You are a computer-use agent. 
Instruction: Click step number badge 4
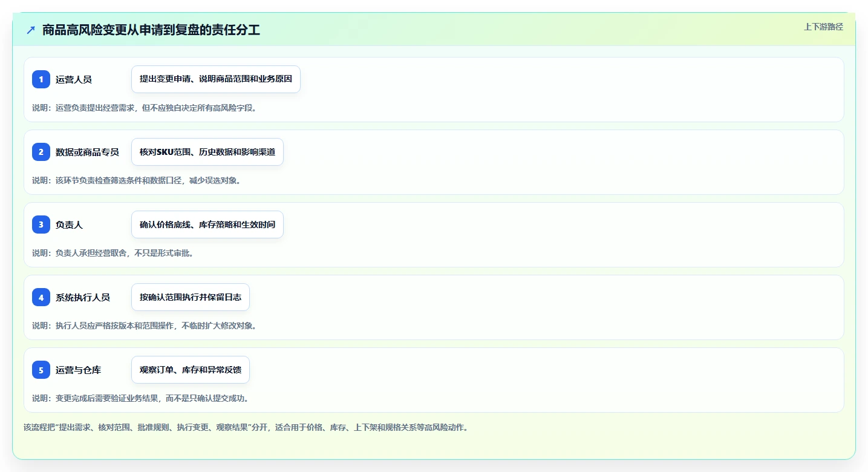tap(41, 297)
